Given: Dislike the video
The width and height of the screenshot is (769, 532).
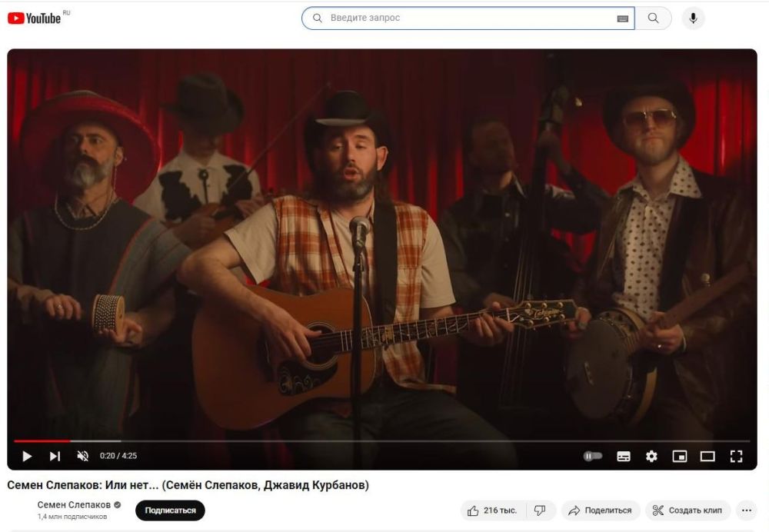Looking at the screenshot, I should [x=541, y=510].
